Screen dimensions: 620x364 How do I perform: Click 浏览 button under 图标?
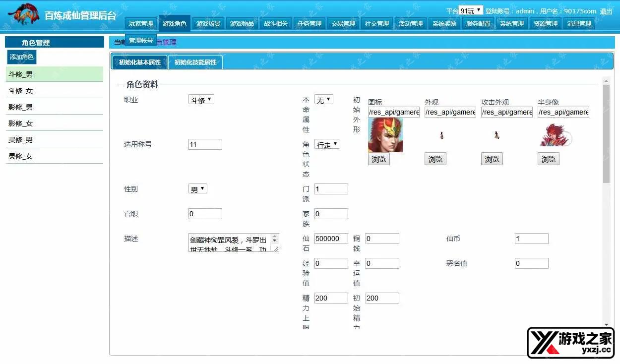click(x=378, y=159)
